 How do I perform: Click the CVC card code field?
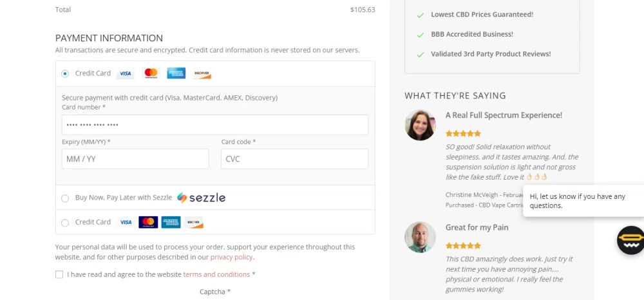(x=294, y=159)
